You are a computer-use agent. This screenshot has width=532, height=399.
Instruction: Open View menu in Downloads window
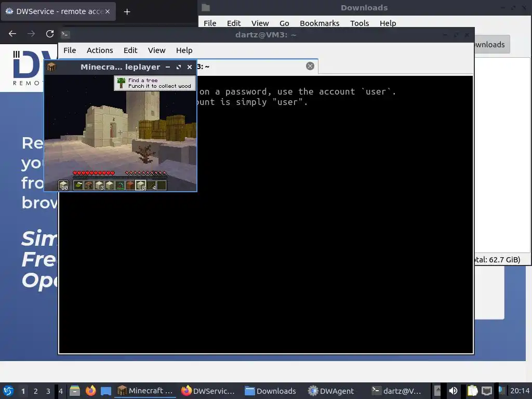pos(260,23)
